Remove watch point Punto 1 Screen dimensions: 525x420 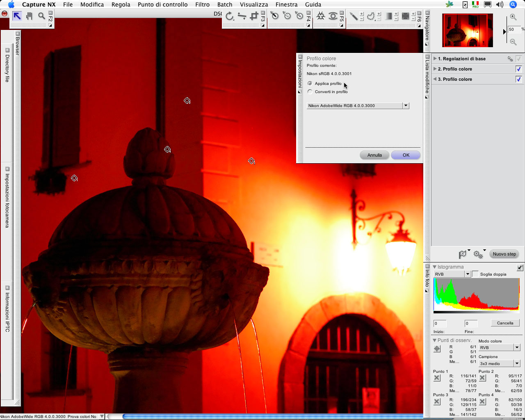click(437, 378)
